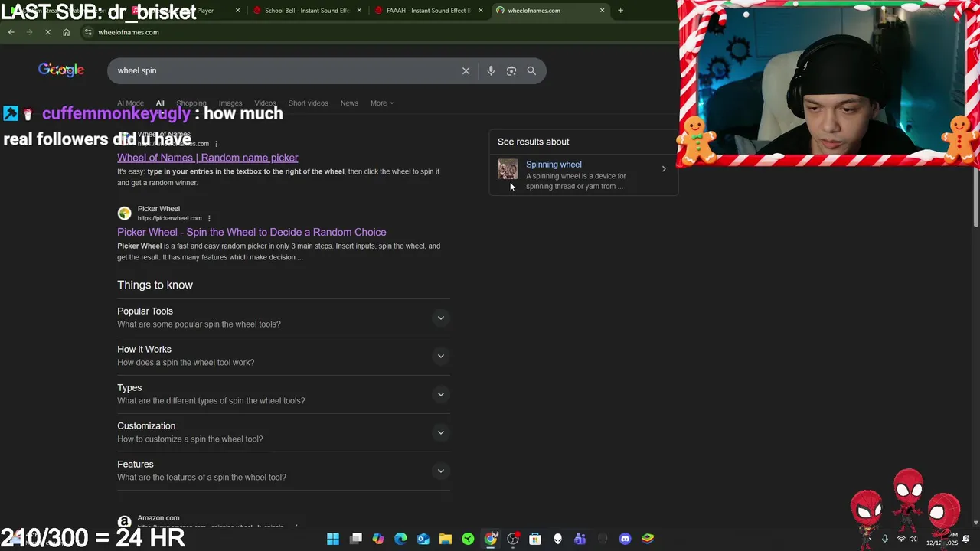Viewport: 980px width, 551px height.
Task: Start a voice search with the microphone
Action: (x=491, y=70)
